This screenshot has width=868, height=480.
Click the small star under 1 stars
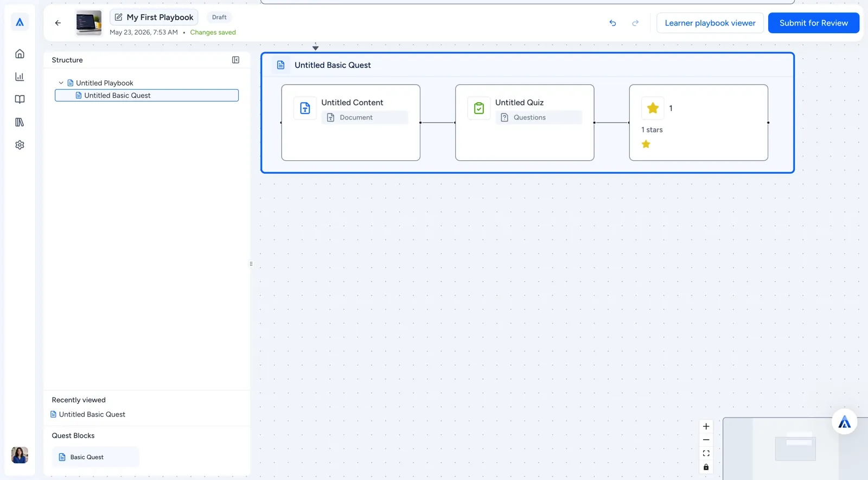[646, 144]
